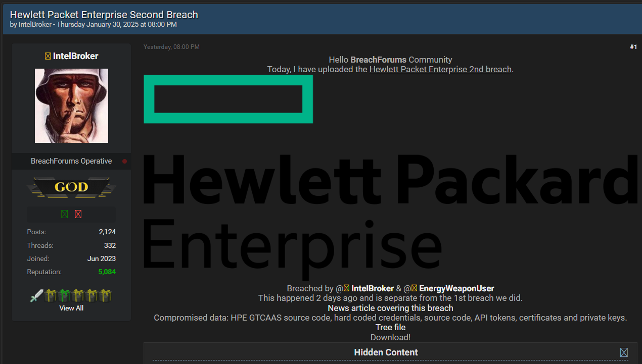The width and height of the screenshot is (642, 364).
Task: Click the Hidden Content heading
Action: [386, 352]
